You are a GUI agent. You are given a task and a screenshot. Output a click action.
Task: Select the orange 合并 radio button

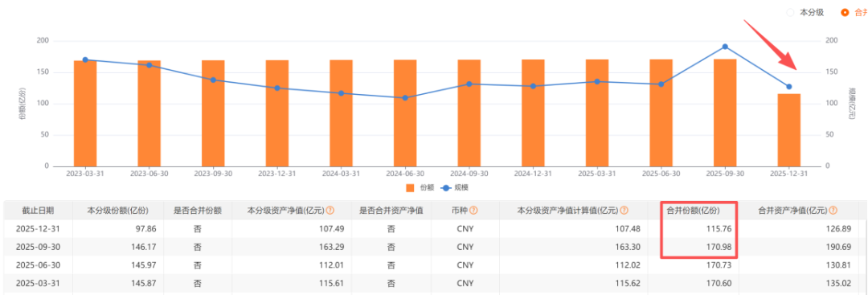point(845,12)
